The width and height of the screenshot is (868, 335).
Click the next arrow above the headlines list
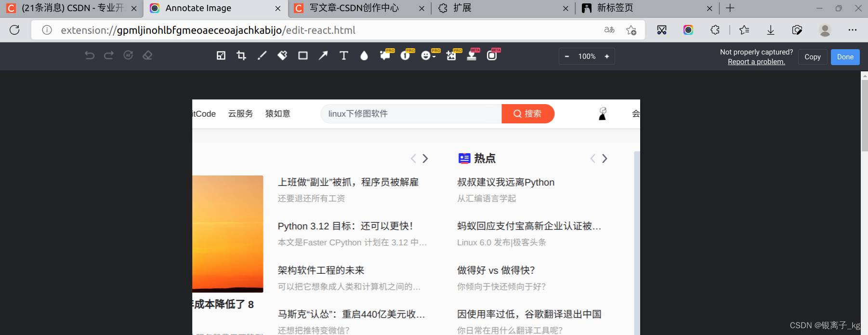point(425,159)
